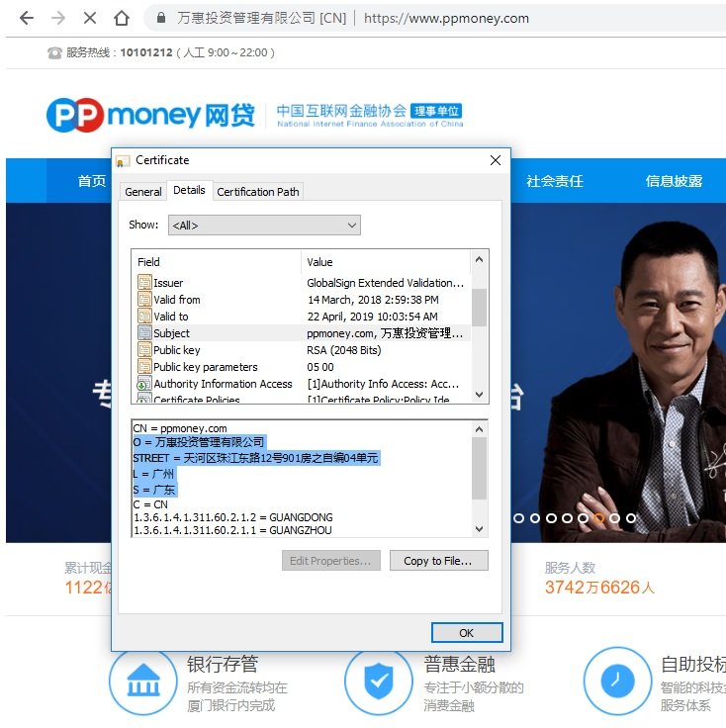Click the GUANGDONG OID line
The width and height of the screenshot is (726, 728).
[233, 517]
